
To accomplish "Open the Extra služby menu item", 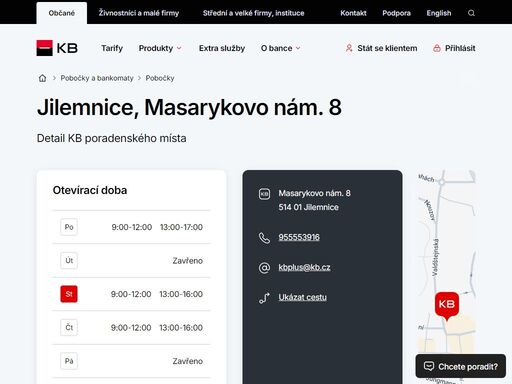I will tap(222, 48).
